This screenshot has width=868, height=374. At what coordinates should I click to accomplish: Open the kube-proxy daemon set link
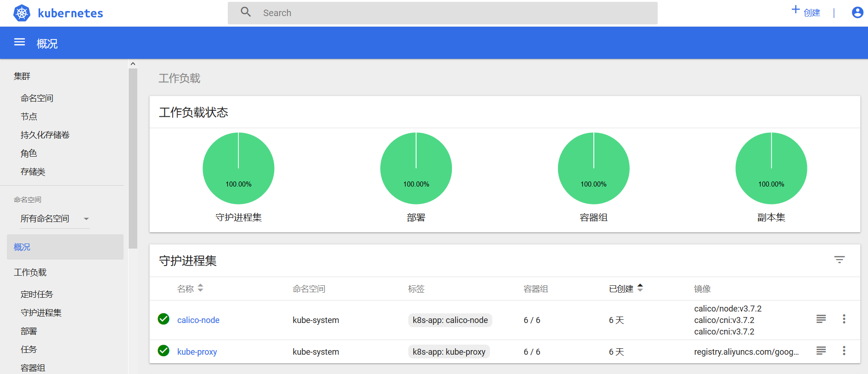[x=197, y=352]
